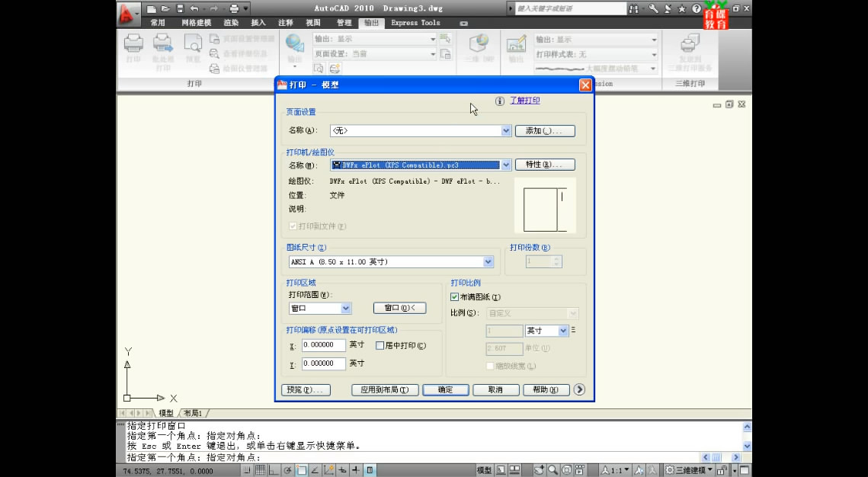This screenshot has width=868, height=477.
Task: Open the 英寸 units dropdown in plot scale
Action: tap(547, 331)
